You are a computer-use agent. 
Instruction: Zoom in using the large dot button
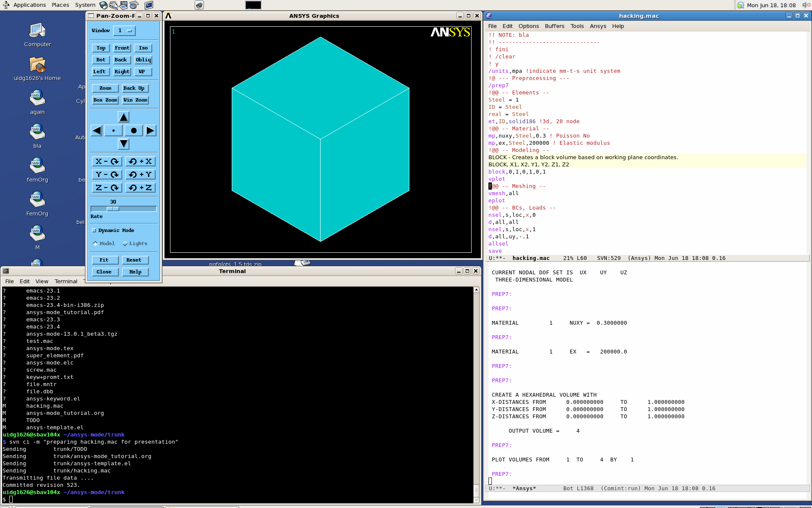pos(134,131)
